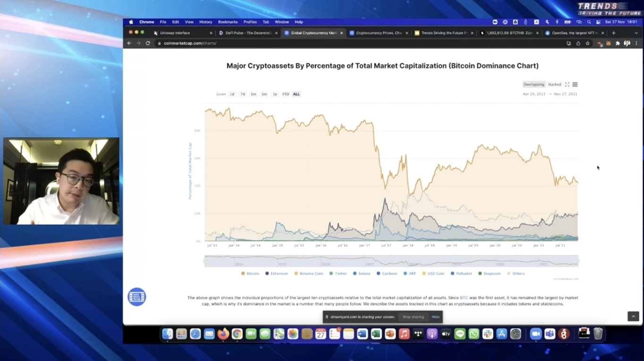This screenshot has width=644, height=361.
Task: Open WhatsApp from the Dock
Action: point(474,334)
